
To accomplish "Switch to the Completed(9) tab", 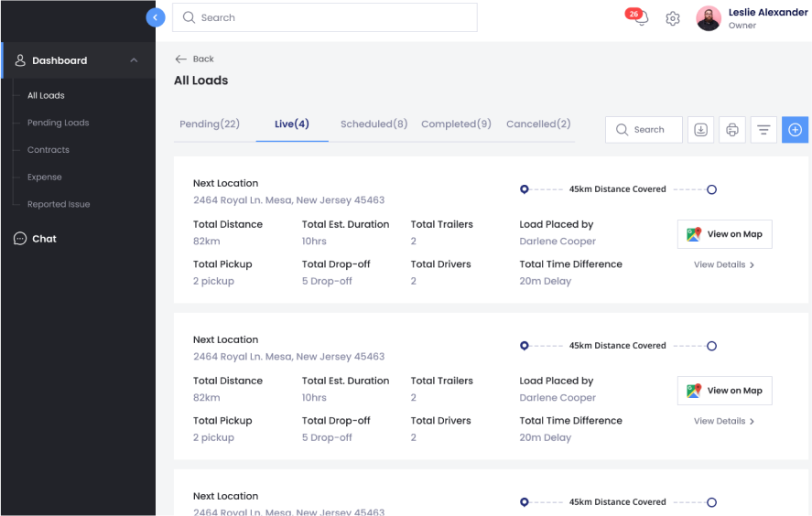I will point(456,124).
